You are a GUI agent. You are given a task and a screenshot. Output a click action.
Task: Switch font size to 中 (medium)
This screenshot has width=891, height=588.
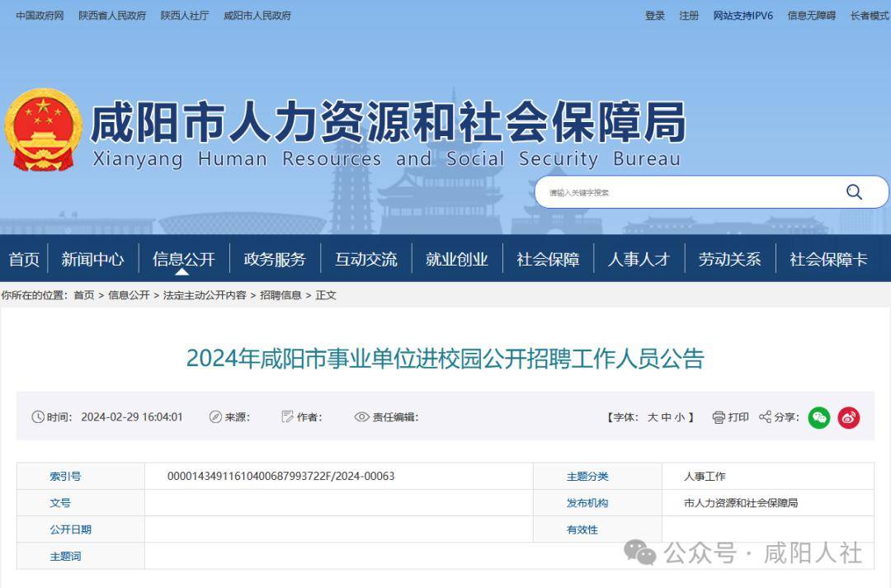(667, 417)
